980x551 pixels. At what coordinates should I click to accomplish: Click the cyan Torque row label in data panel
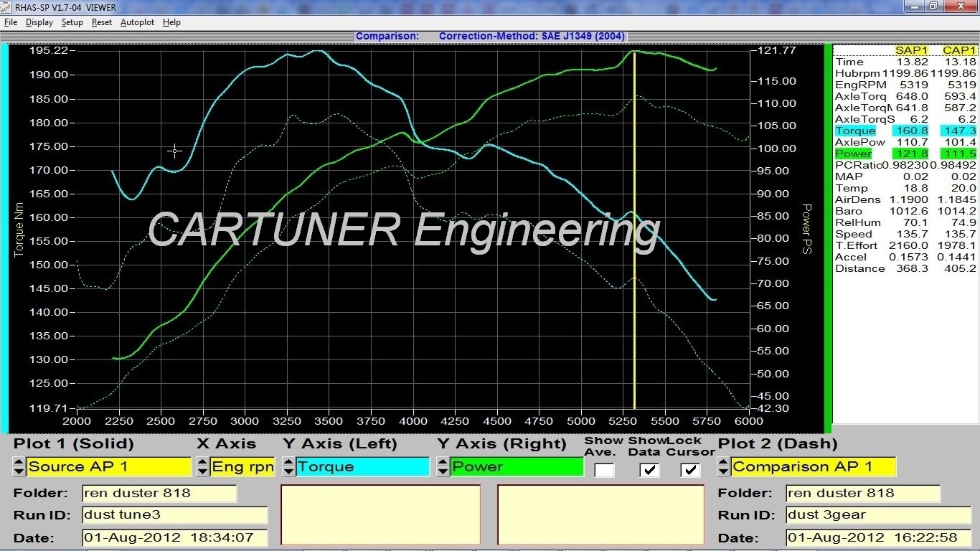(x=855, y=131)
